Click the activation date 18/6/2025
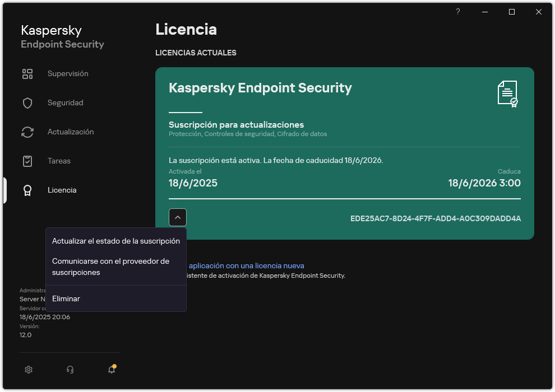Screen dimensions: 555x392 (193, 183)
